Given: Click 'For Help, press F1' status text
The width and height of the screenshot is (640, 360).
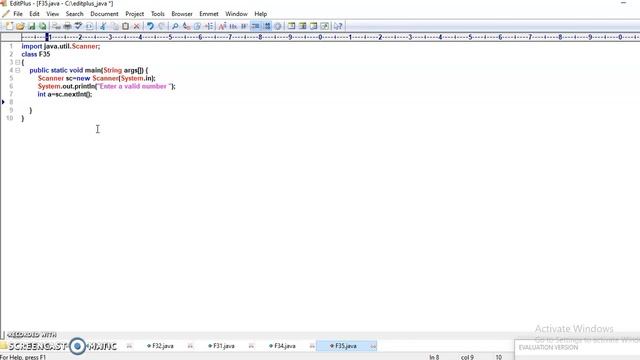Looking at the screenshot, I should (23, 357).
